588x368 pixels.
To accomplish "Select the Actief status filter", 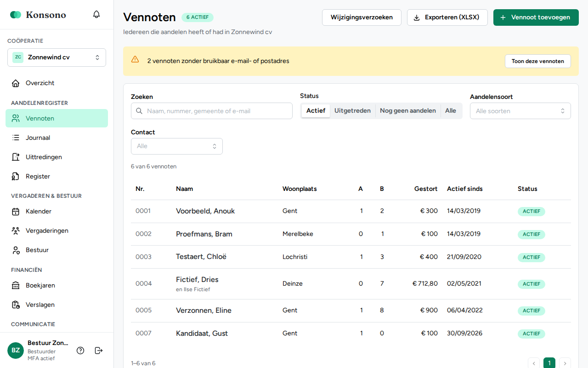I will pos(316,111).
